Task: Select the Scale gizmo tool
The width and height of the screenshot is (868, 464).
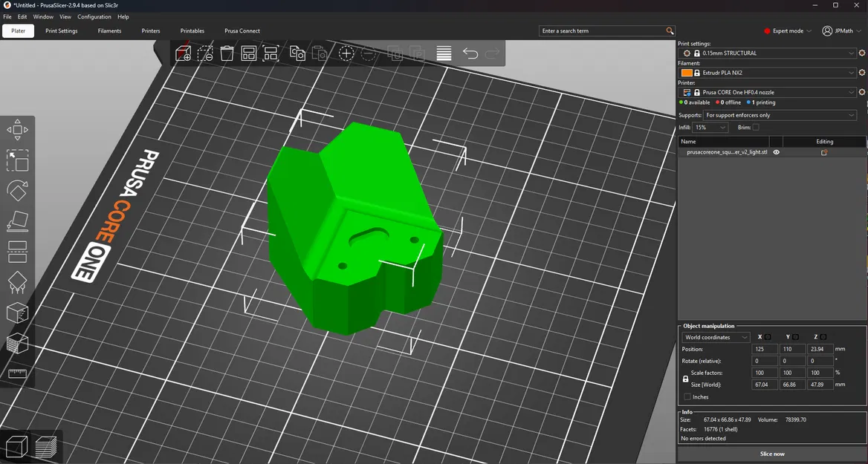Action: pos(18,160)
